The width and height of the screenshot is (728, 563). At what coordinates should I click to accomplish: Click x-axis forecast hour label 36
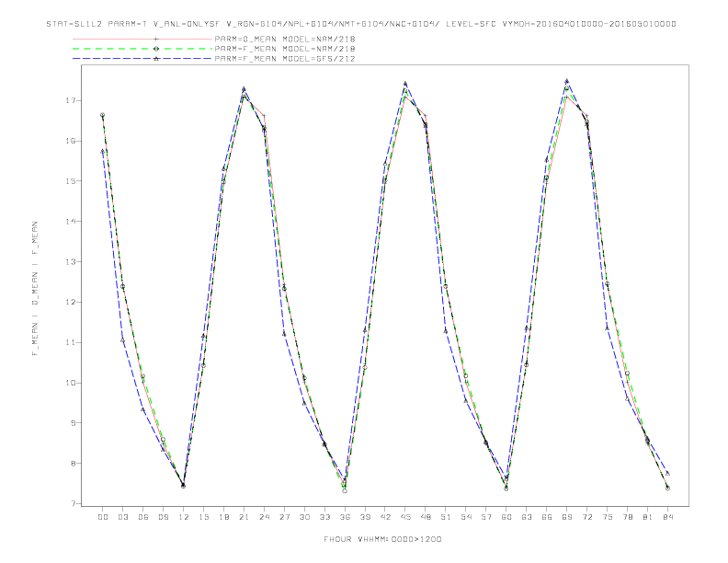tap(345, 517)
